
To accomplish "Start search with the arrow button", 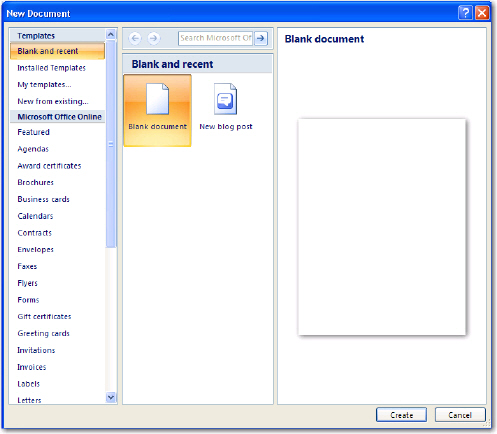I will pyautogui.click(x=261, y=38).
